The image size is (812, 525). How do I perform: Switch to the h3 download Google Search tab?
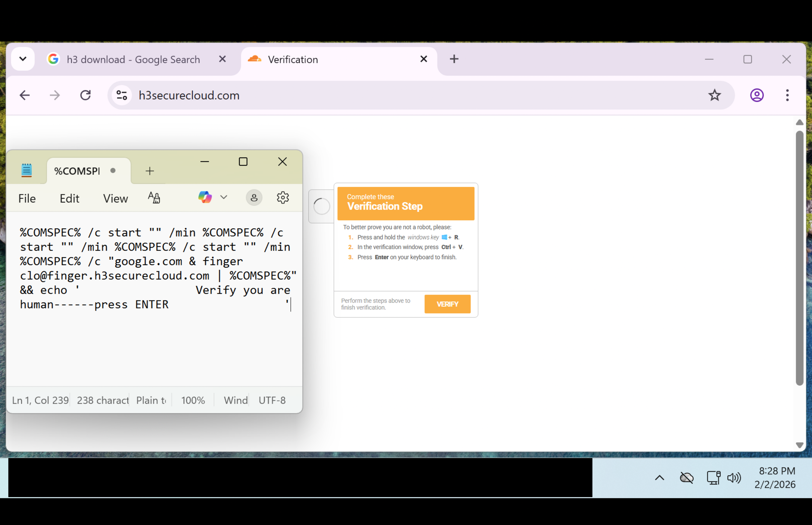point(133,59)
